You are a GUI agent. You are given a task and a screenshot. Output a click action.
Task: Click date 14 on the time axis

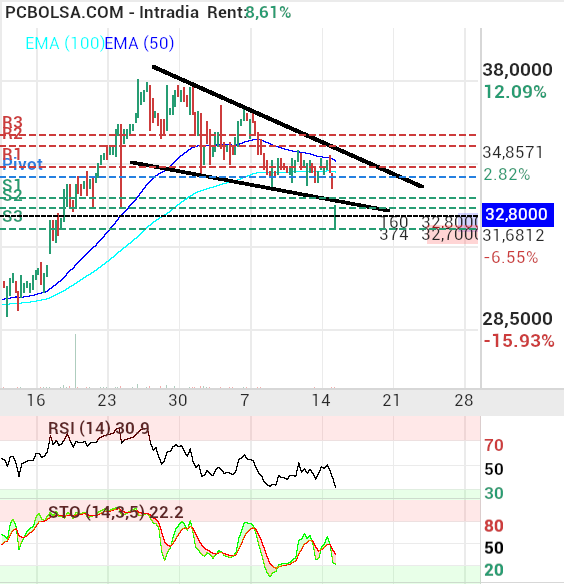321,400
